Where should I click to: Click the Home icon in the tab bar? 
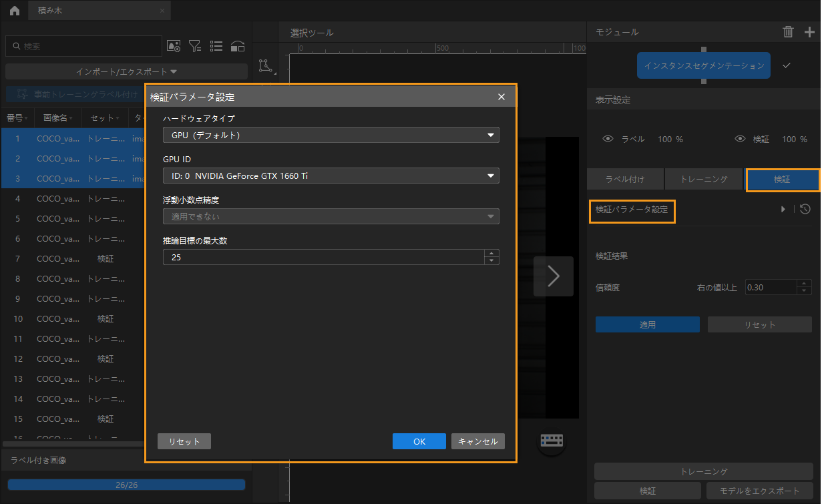[x=14, y=11]
